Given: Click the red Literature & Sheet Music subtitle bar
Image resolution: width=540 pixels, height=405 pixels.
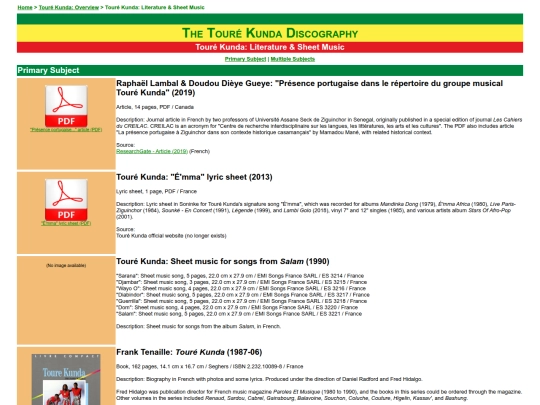Looking at the screenshot, I should click(270, 47).
